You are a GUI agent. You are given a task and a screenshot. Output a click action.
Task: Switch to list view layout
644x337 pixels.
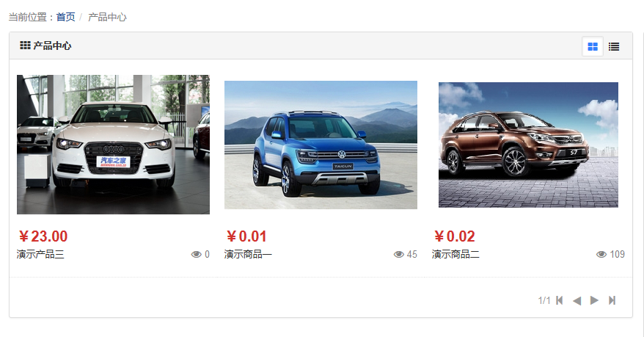pyautogui.click(x=614, y=46)
